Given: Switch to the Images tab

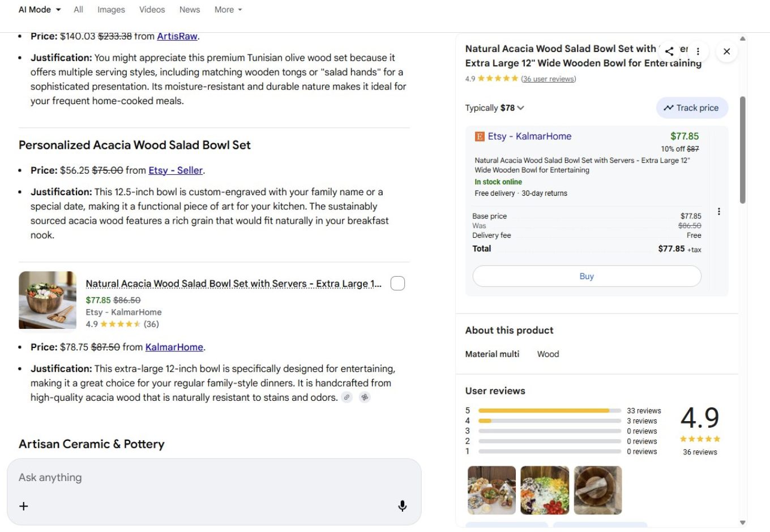Looking at the screenshot, I should pyautogui.click(x=111, y=10).
